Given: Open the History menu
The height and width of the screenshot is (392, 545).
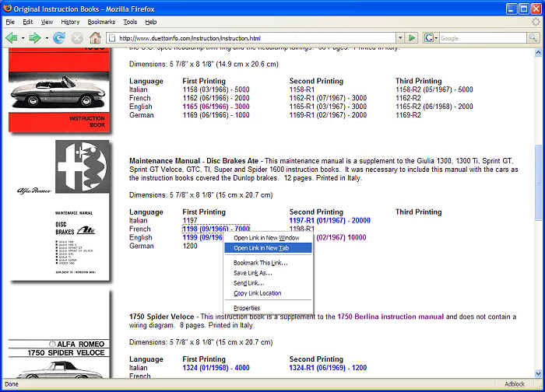Looking at the screenshot, I should 70,22.
